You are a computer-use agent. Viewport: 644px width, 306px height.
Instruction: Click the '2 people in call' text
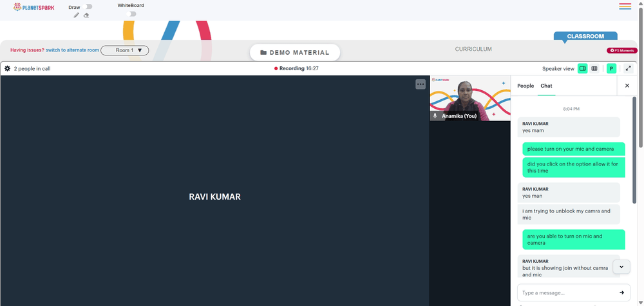click(x=32, y=68)
